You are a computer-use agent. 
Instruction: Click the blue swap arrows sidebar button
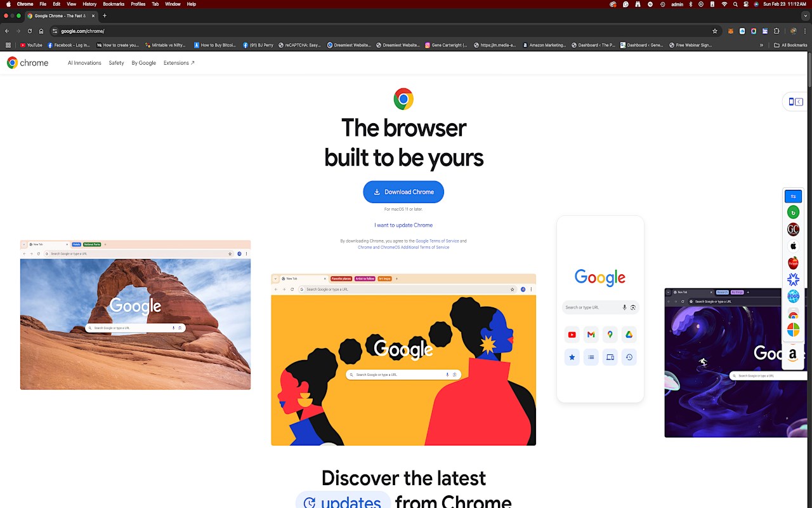(x=793, y=196)
